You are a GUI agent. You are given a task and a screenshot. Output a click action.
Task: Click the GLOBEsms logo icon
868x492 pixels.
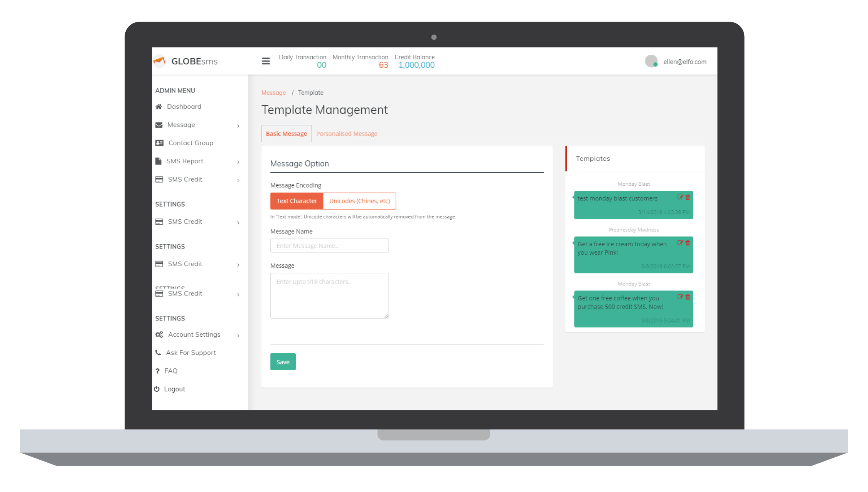(x=160, y=61)
